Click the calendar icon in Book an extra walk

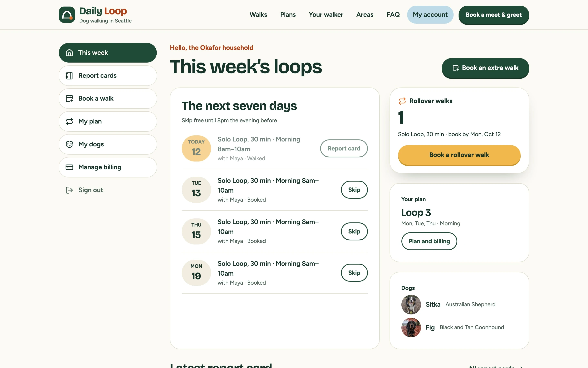[455, 68]
